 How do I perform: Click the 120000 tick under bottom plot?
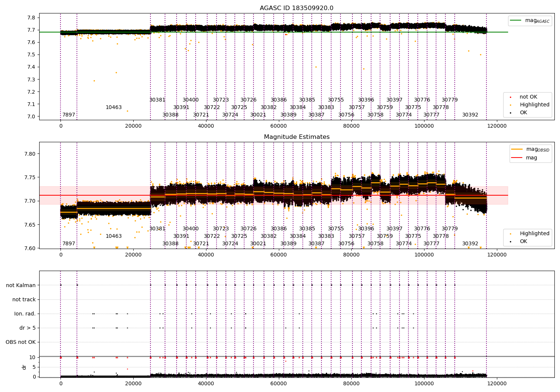(497, 383)
